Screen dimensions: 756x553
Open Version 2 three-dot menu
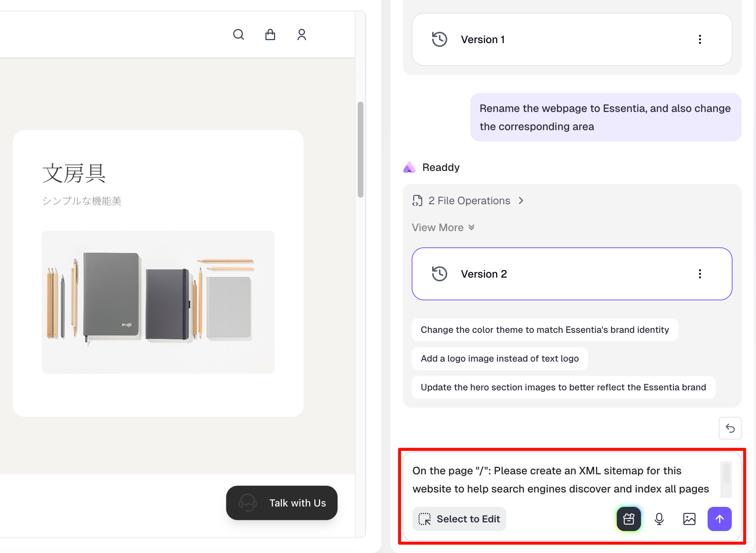tap(700, 274)
